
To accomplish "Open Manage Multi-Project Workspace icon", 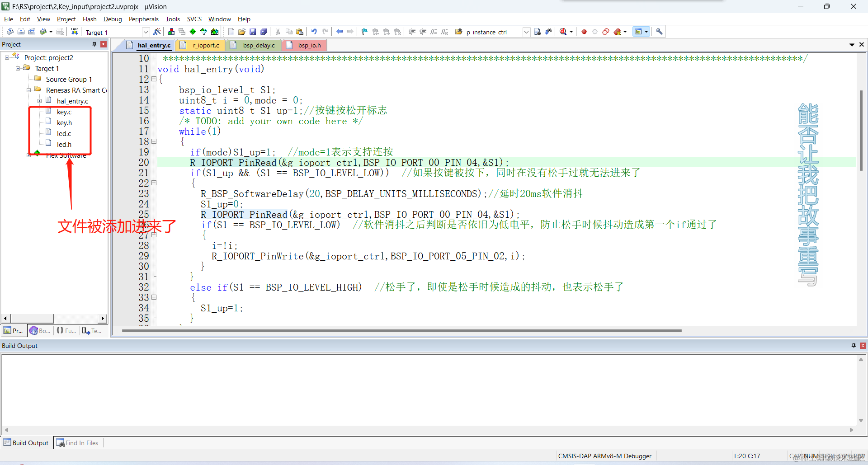I will pyautogui.click(x=182, y=32).
